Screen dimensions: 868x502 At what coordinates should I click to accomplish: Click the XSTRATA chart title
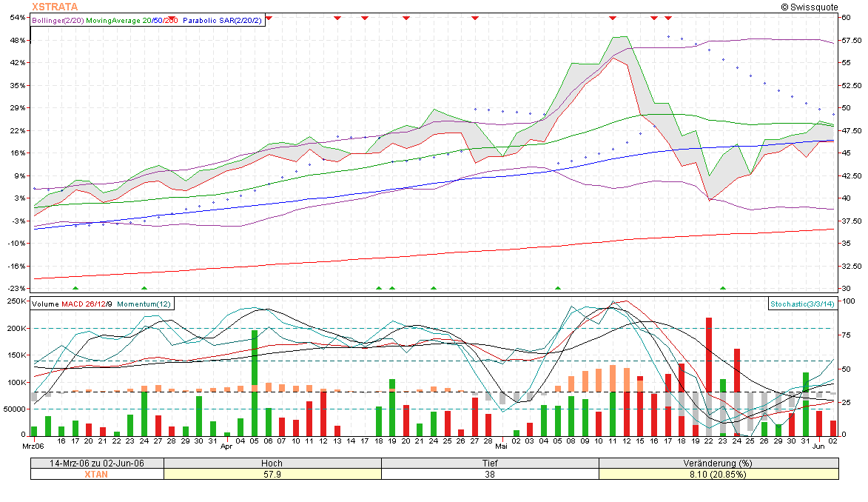[55, 7]
